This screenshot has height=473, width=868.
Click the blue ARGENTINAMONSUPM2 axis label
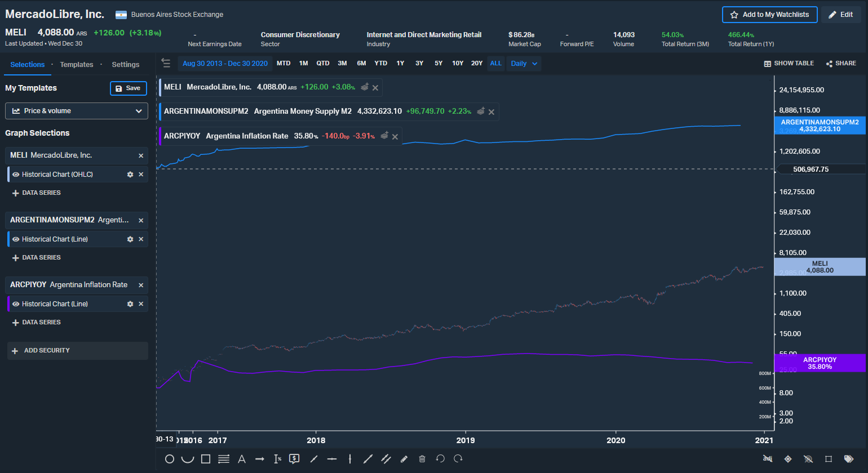pos(820,126)
